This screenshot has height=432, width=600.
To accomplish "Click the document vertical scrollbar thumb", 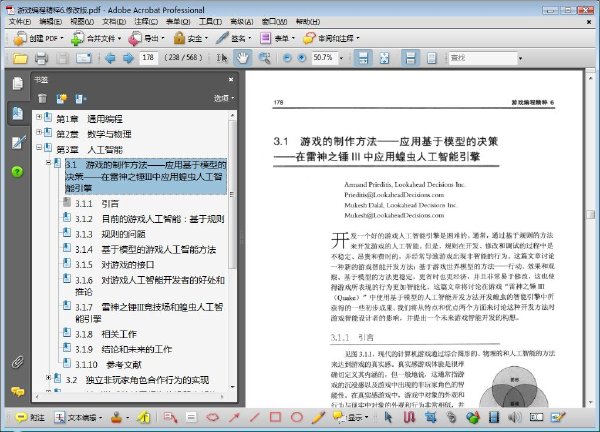I will point(590,214).
